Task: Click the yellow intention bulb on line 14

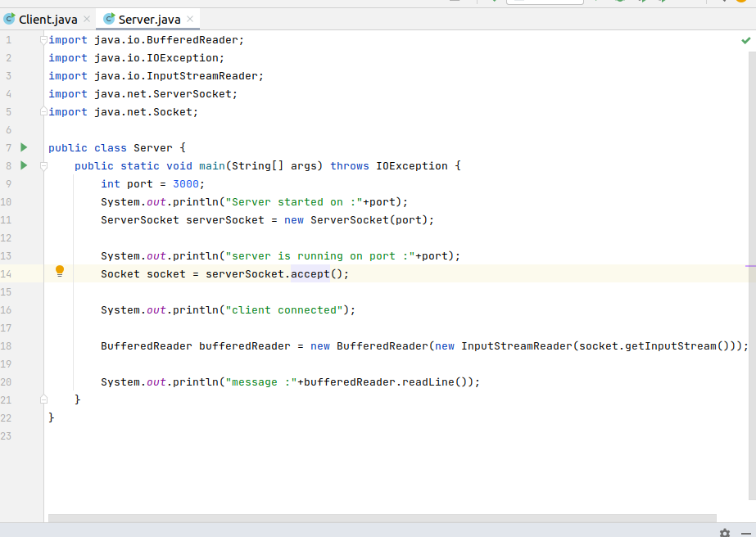Action: 58,270
